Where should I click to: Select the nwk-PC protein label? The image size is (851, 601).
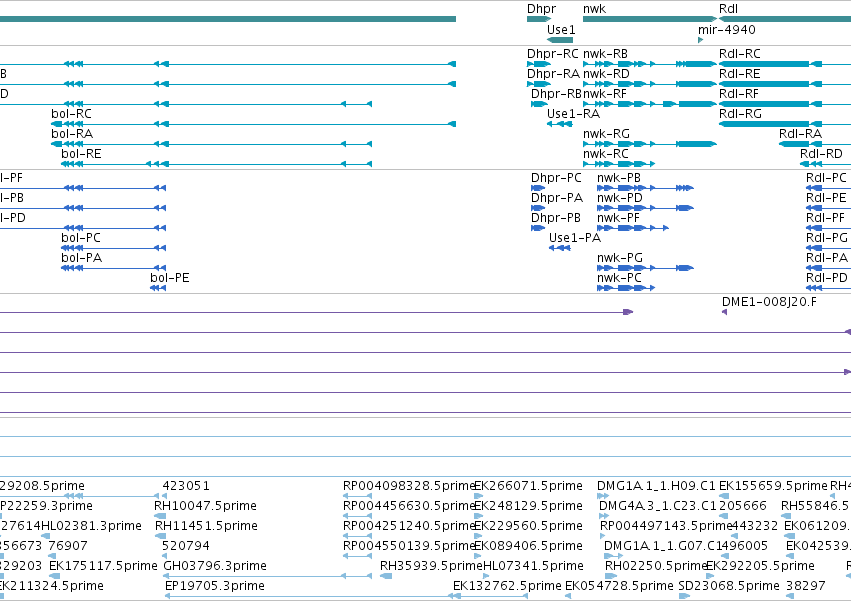(619, 279)
